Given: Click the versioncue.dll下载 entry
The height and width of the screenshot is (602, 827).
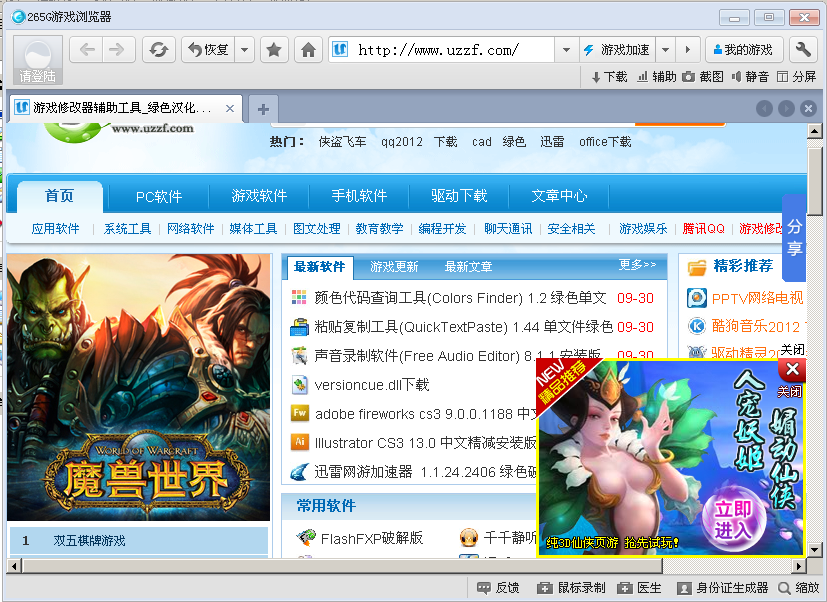Looking at the screenshot, I should pos(372,385).
